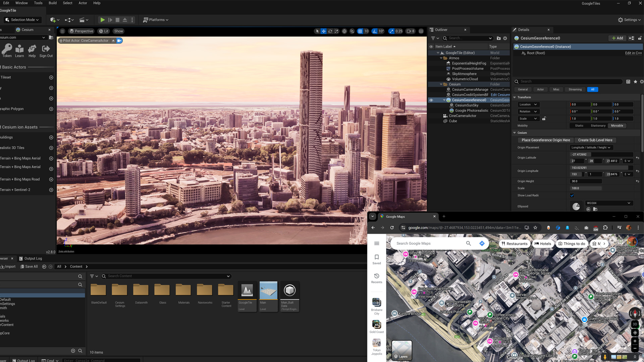Open the Settings menu in toolbar
The image size is (644, 362).
(629, 20)
